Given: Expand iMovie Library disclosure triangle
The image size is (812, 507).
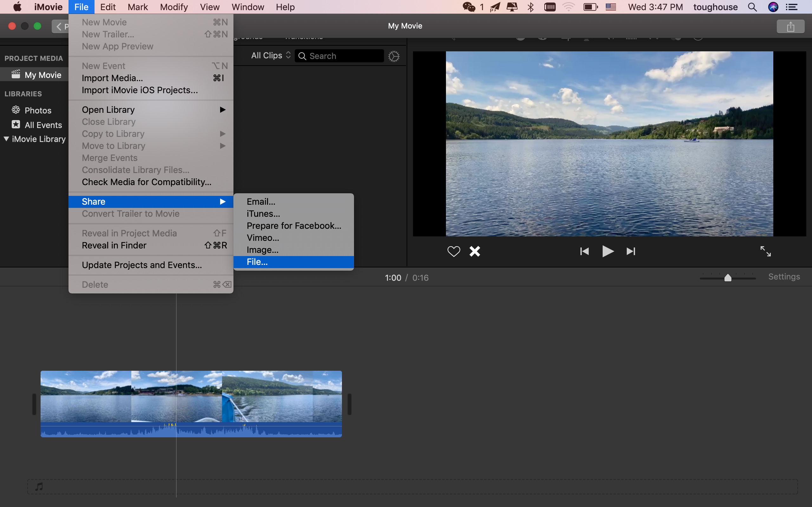Looking at the screenshot, I should 6,139.
